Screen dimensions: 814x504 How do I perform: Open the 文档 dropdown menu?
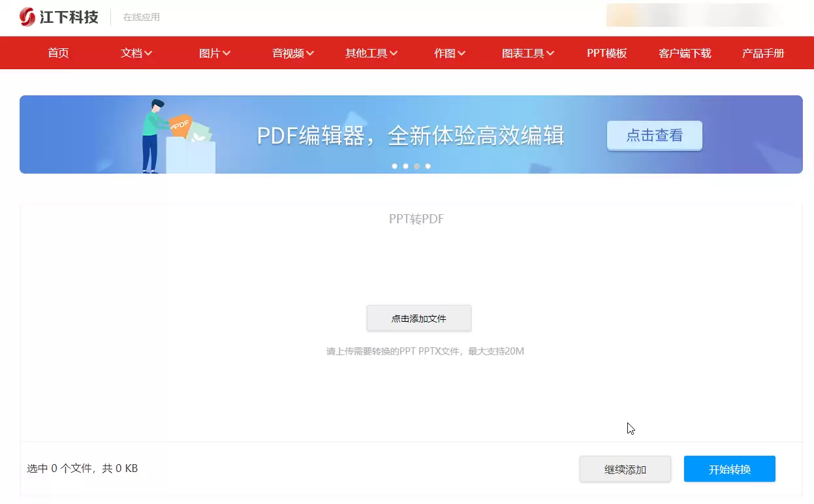[x=136, y=53]
